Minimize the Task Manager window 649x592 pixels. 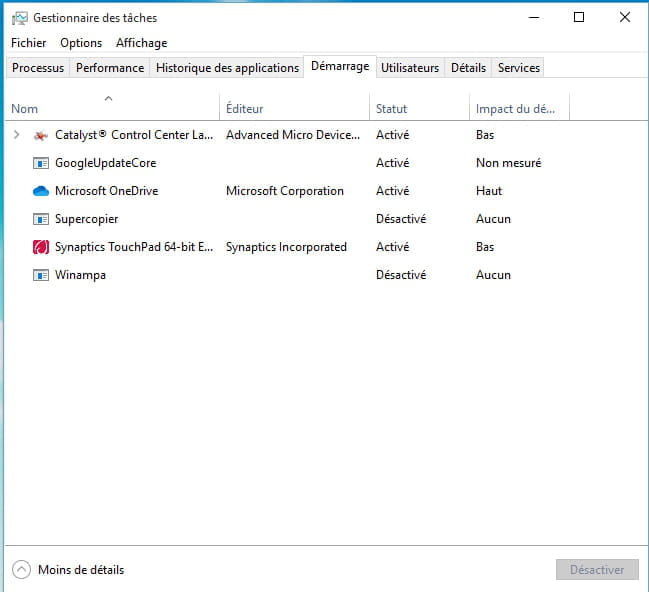coord(534,17)
